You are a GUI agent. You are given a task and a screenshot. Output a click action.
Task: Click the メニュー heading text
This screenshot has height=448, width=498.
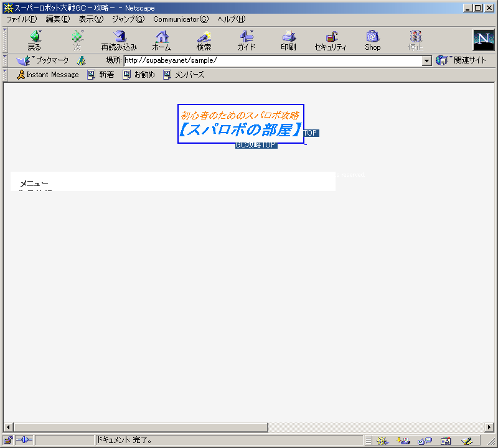tap(34, 184)
